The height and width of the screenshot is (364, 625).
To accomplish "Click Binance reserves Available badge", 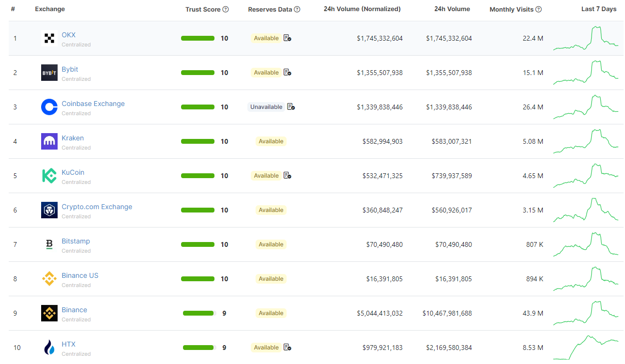I will pyautogui.click(x=271, y=313).
